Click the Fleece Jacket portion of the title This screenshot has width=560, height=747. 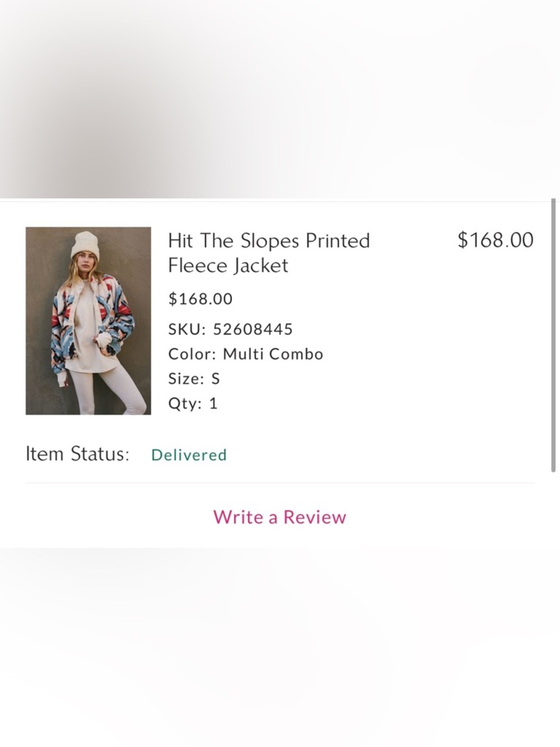[227, 265]
